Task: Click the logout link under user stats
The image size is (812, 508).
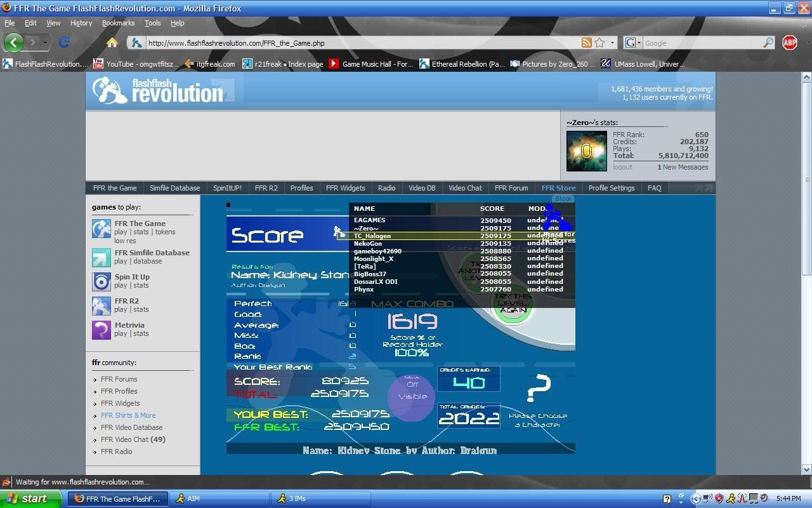Action: pyautogui.click(x=622, y=167)
